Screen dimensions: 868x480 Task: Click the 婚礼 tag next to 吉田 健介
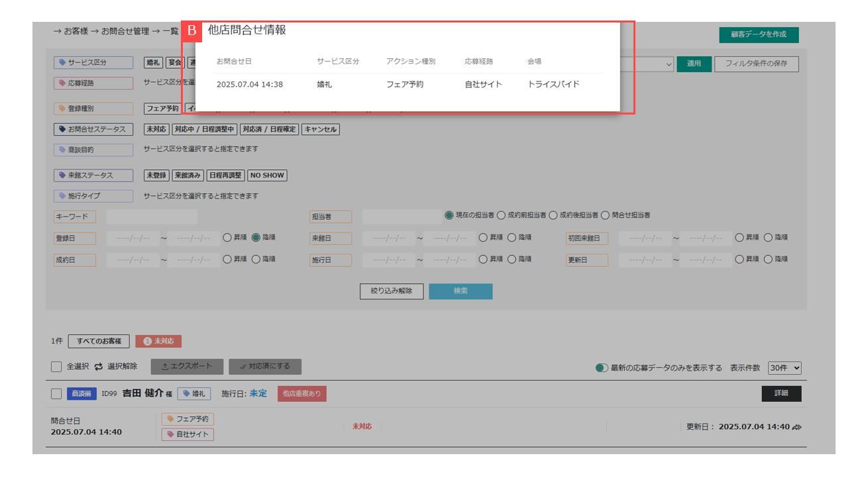click(x=193, y=394)
